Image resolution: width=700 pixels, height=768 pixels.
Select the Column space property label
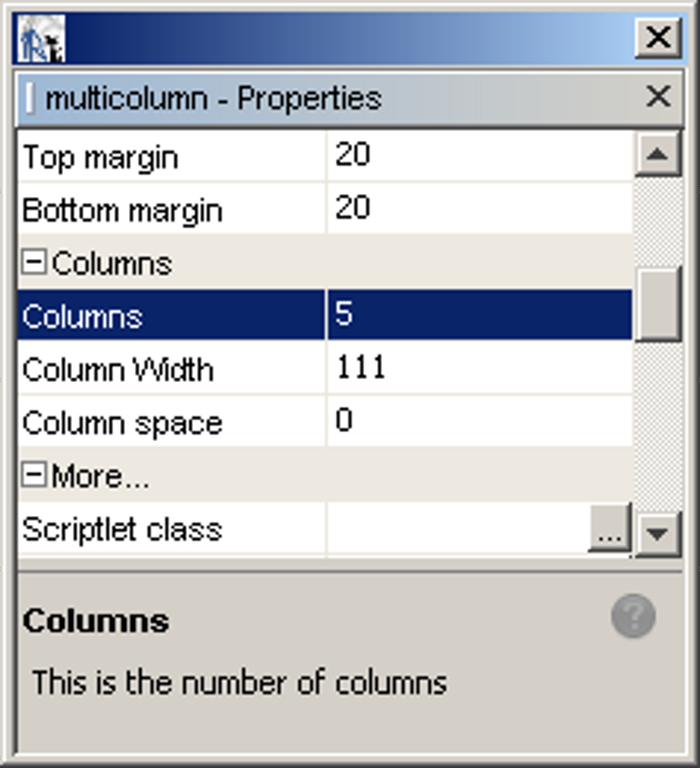point(122,423)
